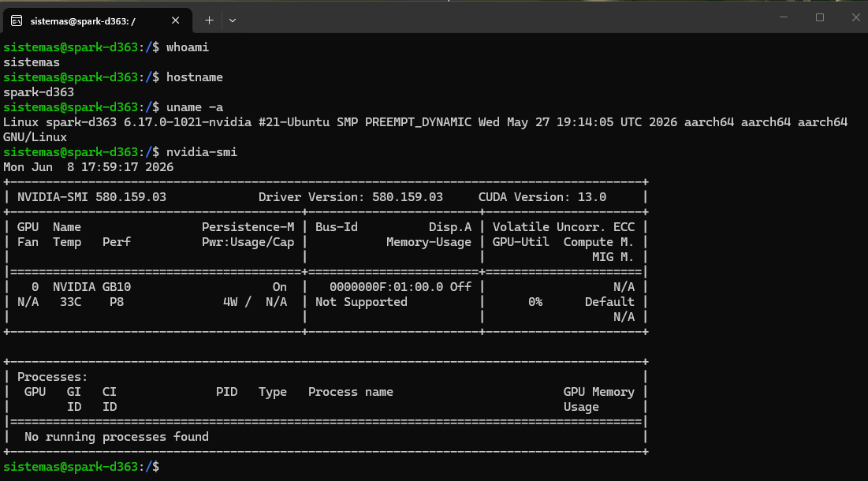Click the GPU name 'NVIDIA GB10'
This screenshot has height=481, width=868.
[92, 287]
